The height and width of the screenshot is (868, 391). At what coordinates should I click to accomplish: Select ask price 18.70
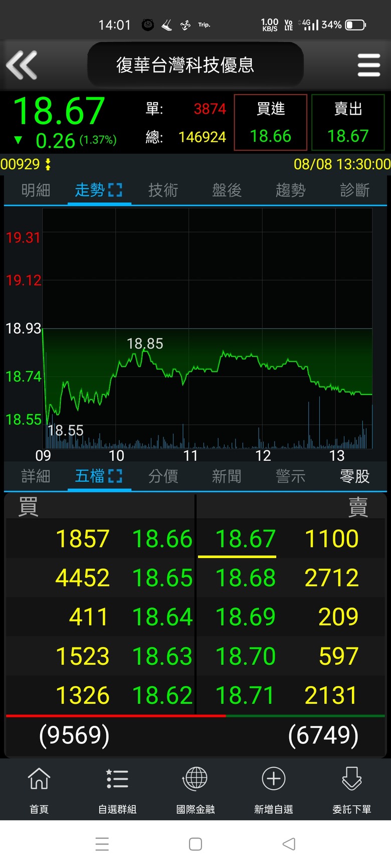(x=245, y=656)
